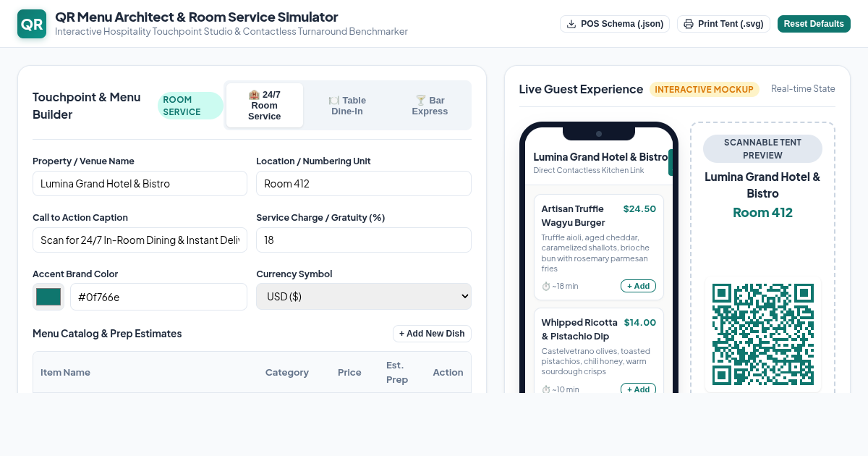Click the Category column header

[287, 372]
